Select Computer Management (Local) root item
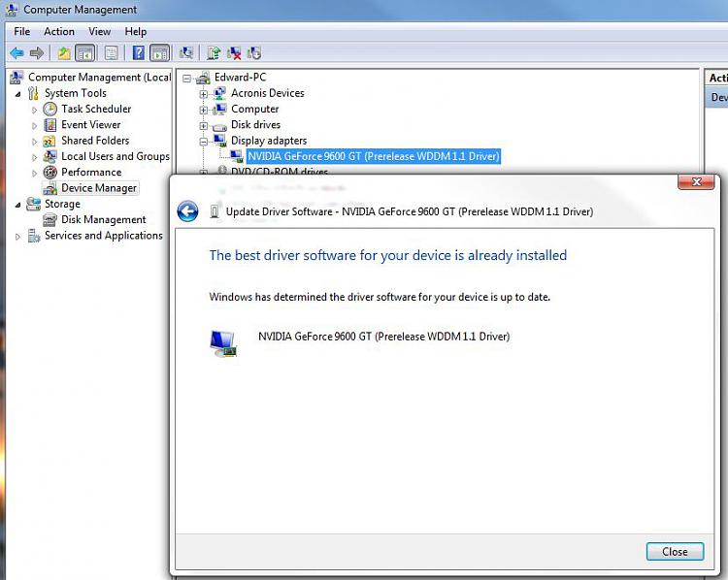Viewport: 728px width, 580px height. click(x=99, y=77)
